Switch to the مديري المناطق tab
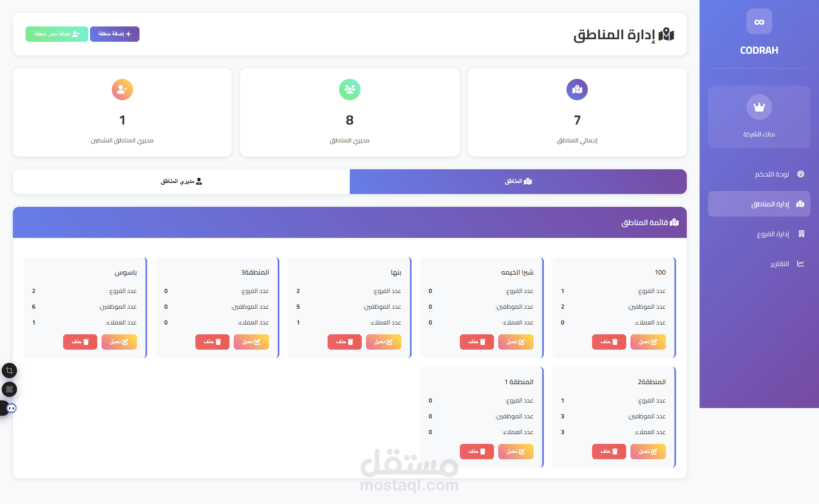Viewport: 819px width, 504px height. point(181,182)
